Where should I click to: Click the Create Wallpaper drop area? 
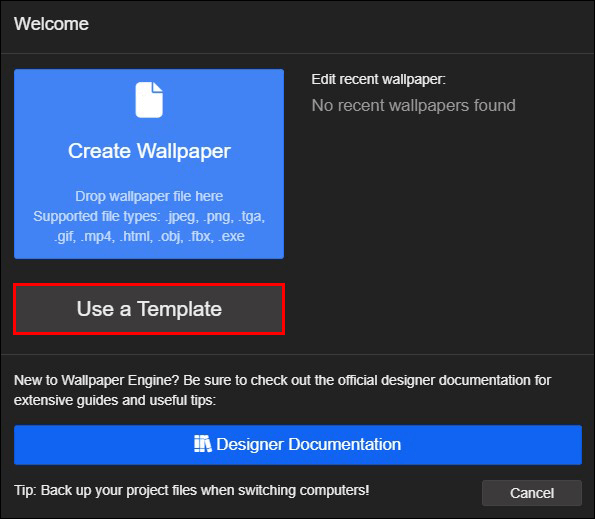[149, 164]
